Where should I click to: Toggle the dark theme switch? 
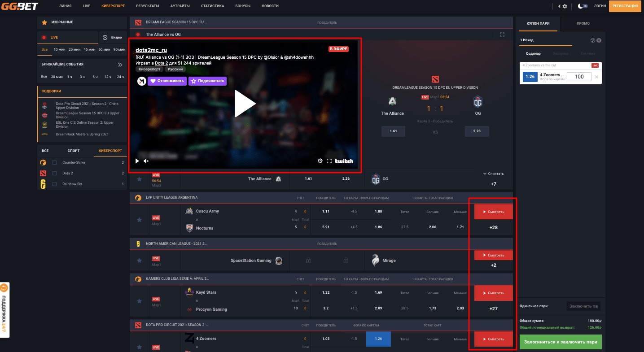(x=583, y=6)
